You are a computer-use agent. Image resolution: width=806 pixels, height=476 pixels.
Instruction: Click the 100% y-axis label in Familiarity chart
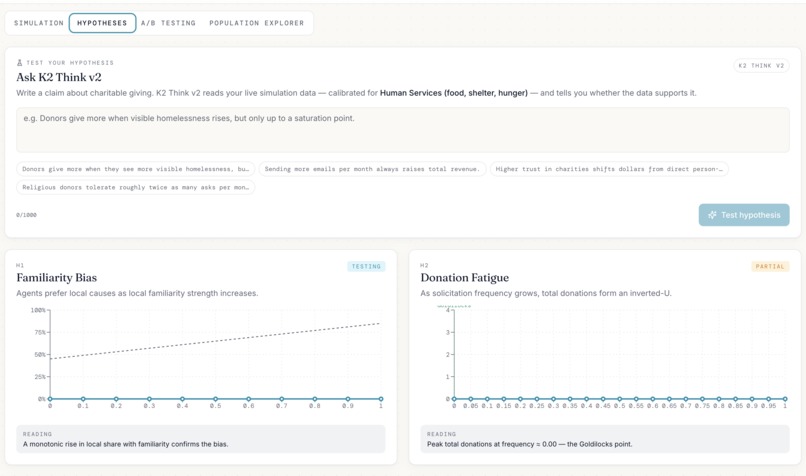click(38, 310)
